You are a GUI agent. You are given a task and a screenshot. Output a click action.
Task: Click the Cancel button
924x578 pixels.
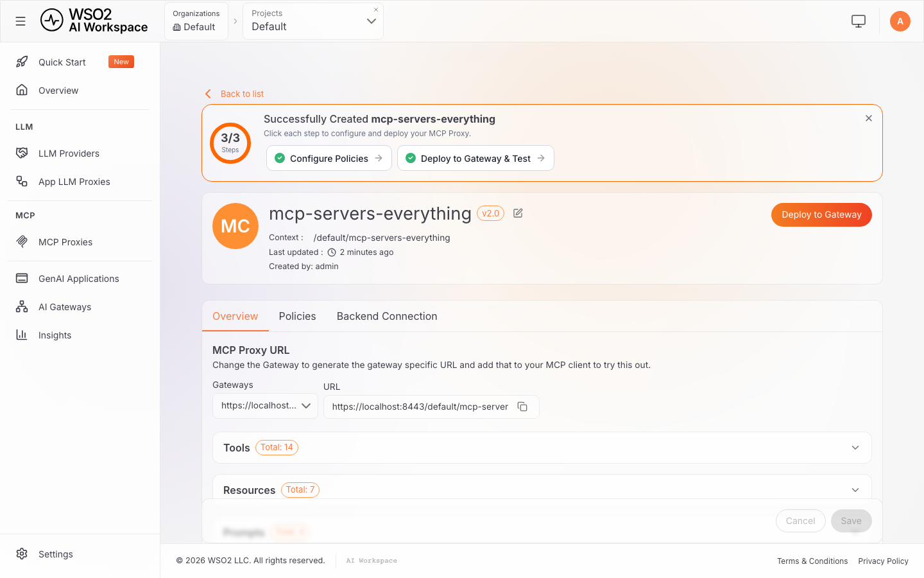coord(801,521)
